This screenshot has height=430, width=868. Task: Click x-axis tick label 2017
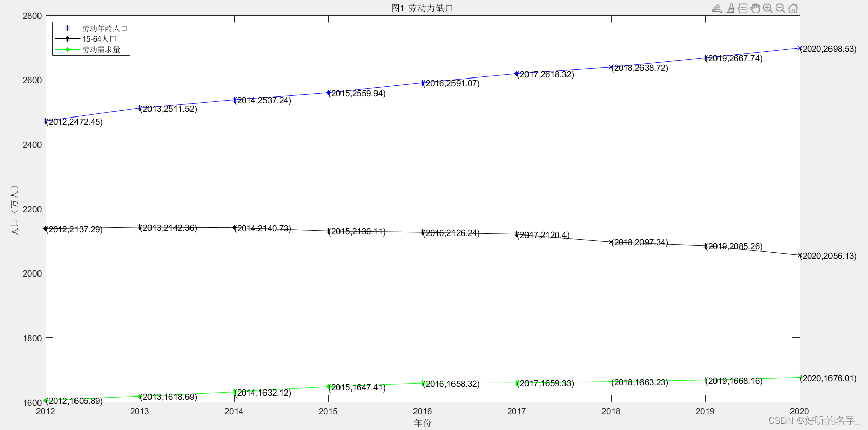click(x=516, y=411)
